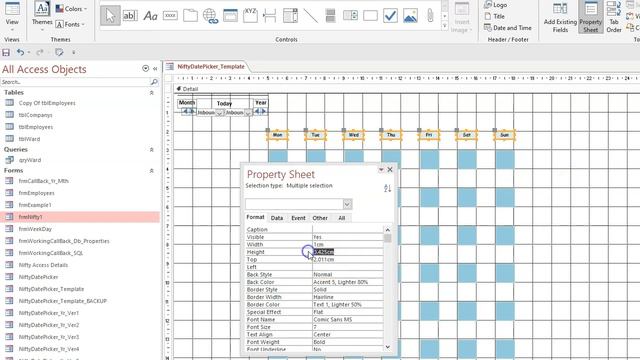The width and height of the screenshot is (640, 360).
Task: Pick the Text Box control
Action: point(130,16)
